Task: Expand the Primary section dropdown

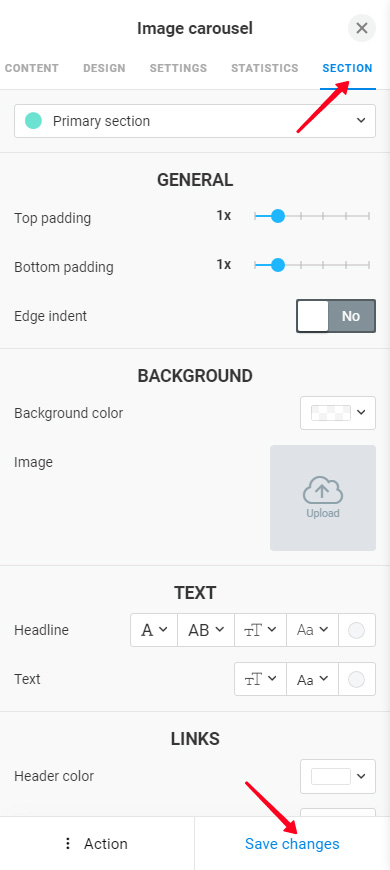Action: pyautogui.click(x=195, y=121)
